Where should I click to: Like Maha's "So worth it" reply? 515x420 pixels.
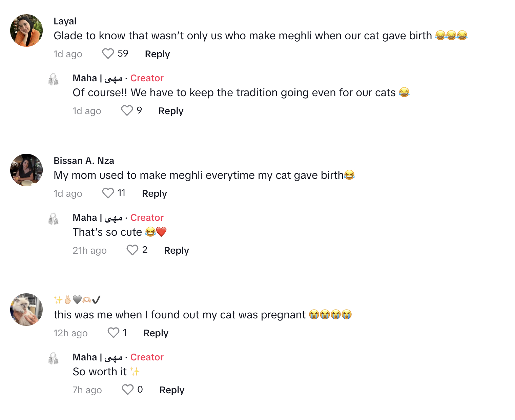tap(128, 390)
